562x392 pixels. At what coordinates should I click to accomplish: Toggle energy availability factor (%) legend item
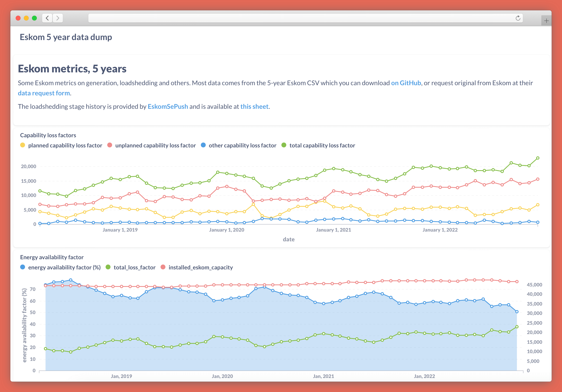point(60,268)
